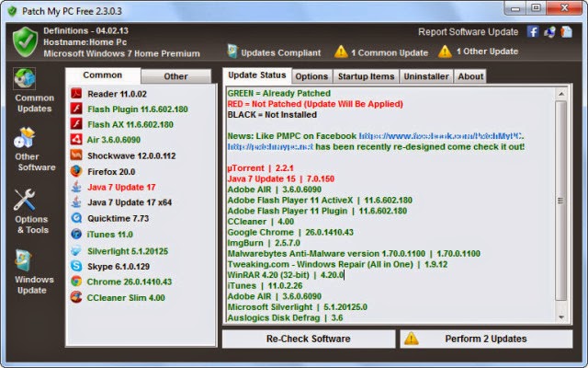588x368 pixels.
Task: Click the 1 Other Update warning icon
Action: 445,52
